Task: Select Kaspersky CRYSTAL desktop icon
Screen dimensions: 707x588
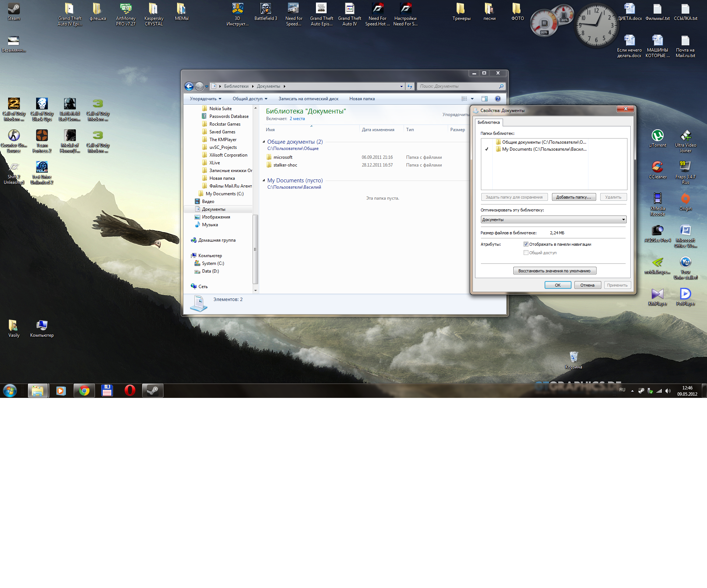Action: tap(154, 14)
